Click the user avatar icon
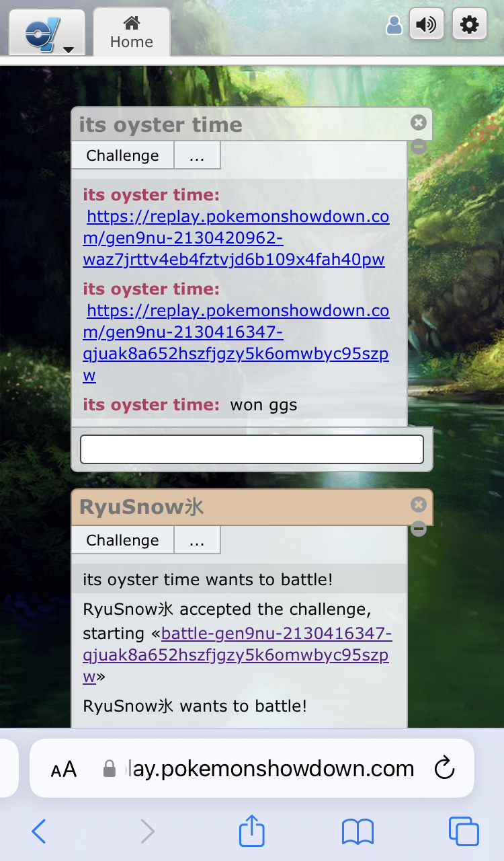This screenshot has width=504, height=861. (x=394, y=26)
